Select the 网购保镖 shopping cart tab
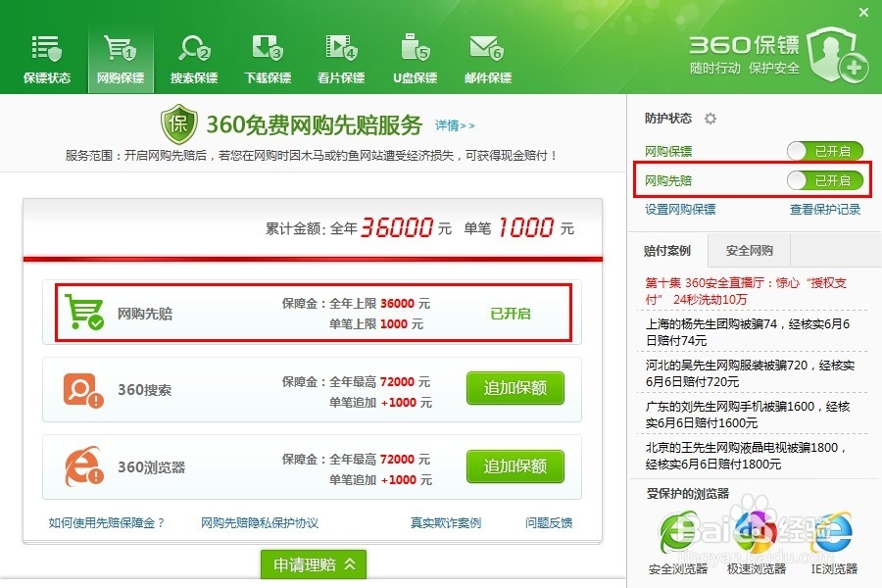Image resolution: width=882 pixels, height=588 pixels. click(121, 59)
